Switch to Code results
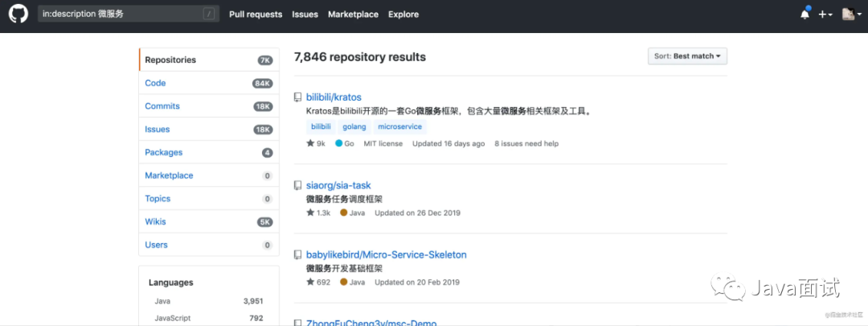Viewport: 868px width, 326px height. (209, 83)
